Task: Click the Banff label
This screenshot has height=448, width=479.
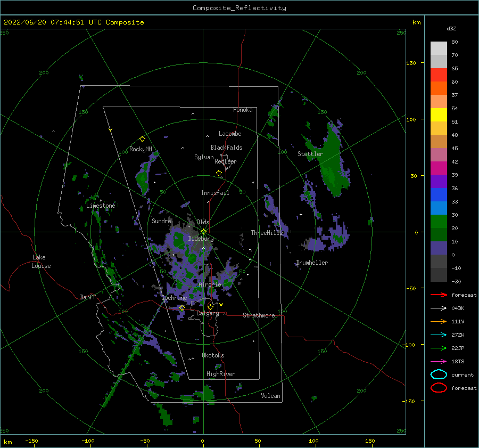Action: pyautogui.click(x=88, y=297)
